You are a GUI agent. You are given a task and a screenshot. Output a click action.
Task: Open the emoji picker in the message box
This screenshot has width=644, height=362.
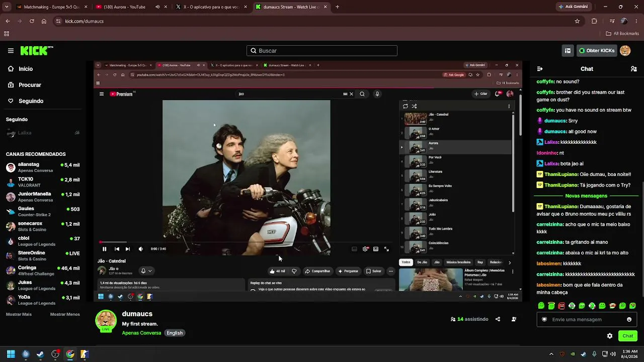click(x=629, y=319)
